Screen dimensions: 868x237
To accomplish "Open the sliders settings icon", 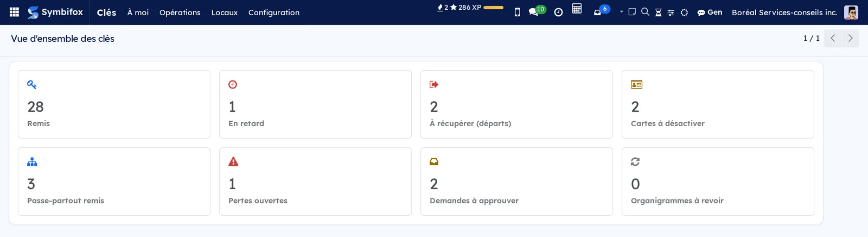I will point(671,13).
